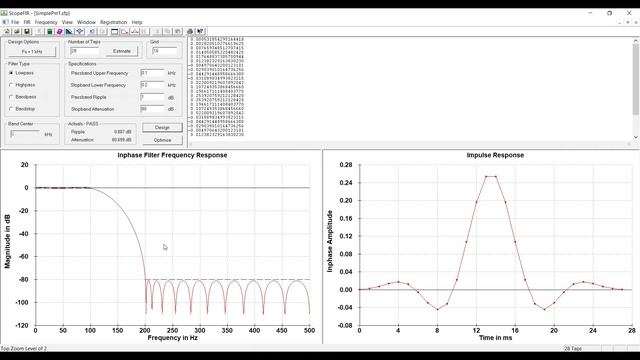Click the Actuals Attenuation value readout

coord(122,140)
